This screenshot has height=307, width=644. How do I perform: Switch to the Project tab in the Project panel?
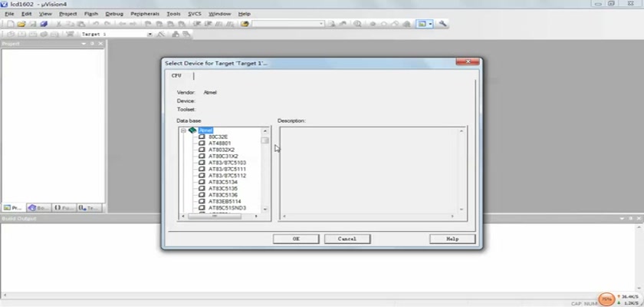(x=13, y=208)
